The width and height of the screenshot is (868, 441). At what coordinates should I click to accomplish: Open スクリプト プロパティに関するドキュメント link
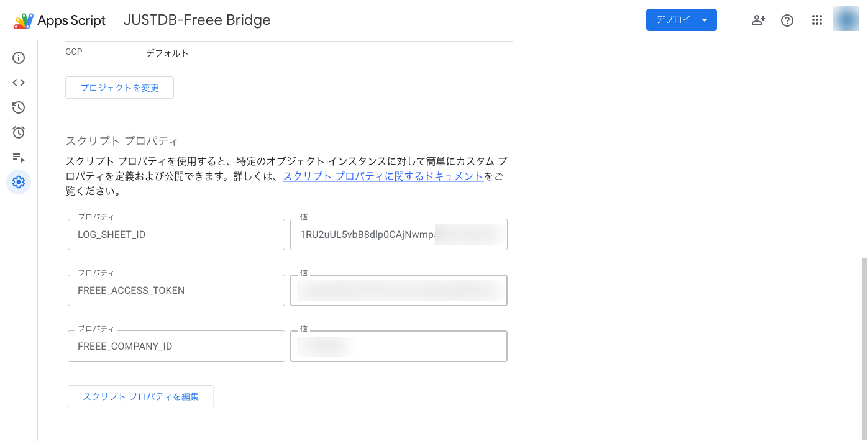click(x=383, y=176)
